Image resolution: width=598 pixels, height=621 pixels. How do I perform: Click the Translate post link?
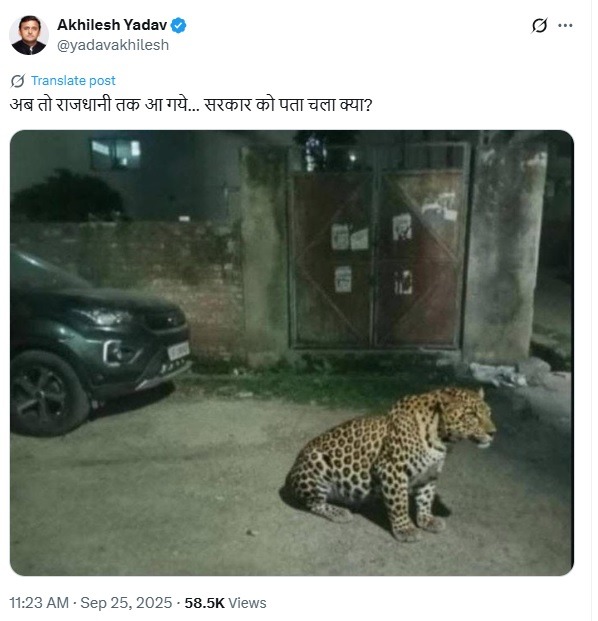tap(73, 81)
